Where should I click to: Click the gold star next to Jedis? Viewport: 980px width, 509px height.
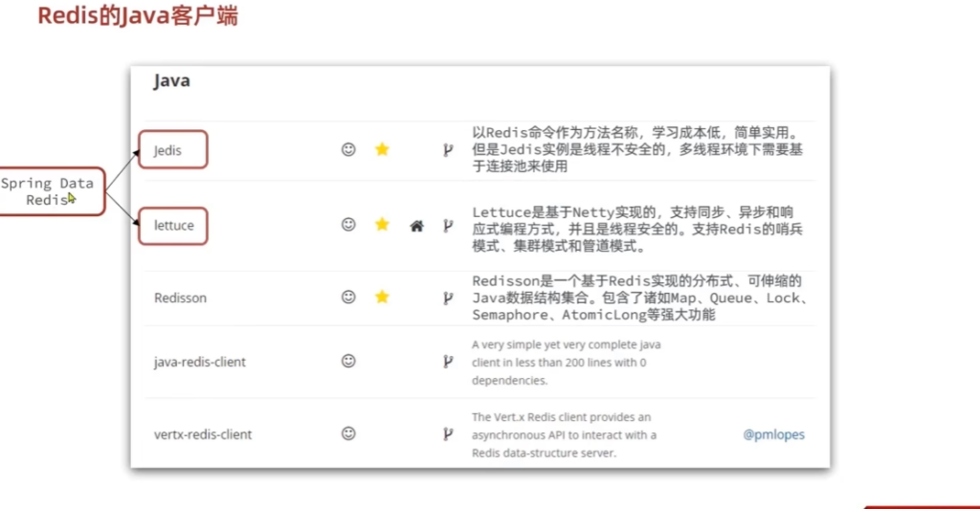tap(382, 149)
